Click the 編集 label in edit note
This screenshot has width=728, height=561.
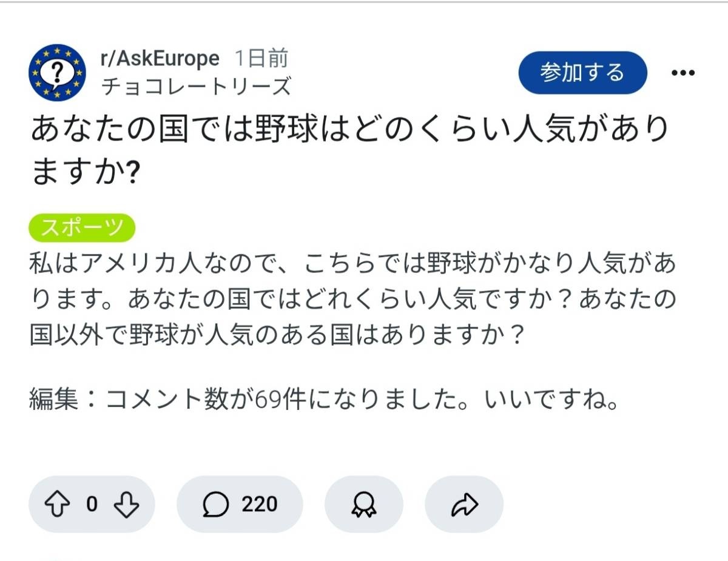coord(53,401)
